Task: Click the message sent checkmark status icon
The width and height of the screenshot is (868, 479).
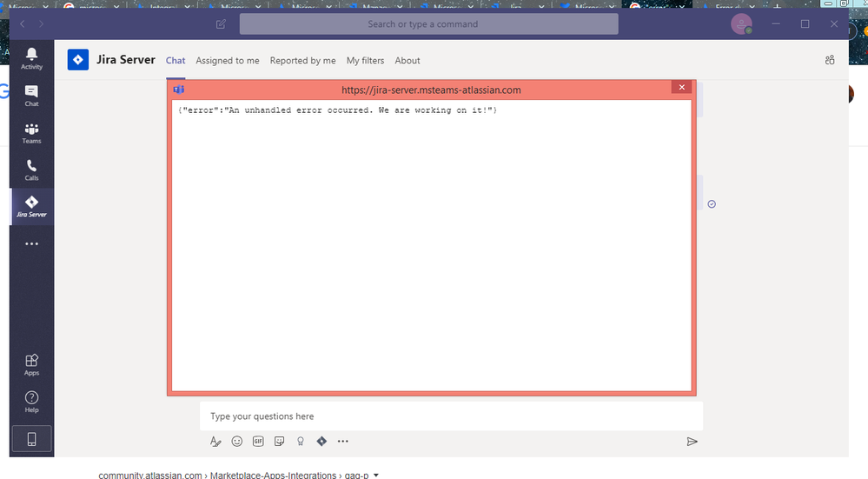Action: click(712, 204)
